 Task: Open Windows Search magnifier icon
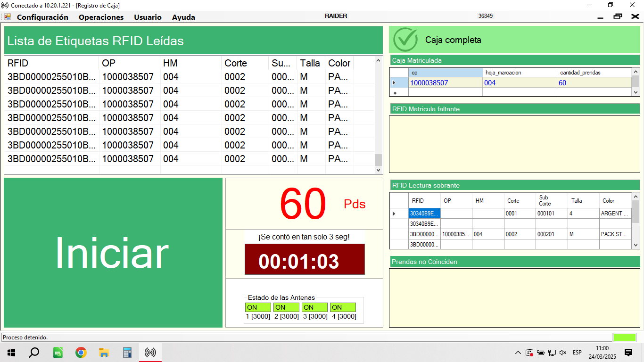pyautogui.click(x=34, y=353)
